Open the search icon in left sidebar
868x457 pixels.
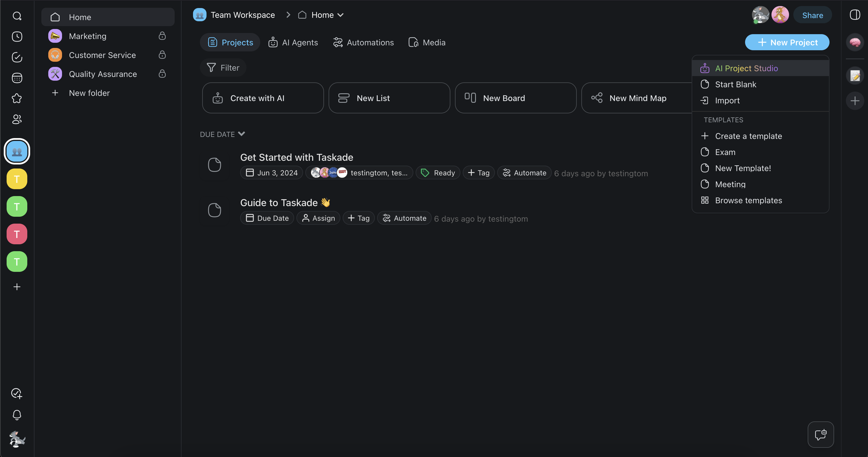click(17, 16)
